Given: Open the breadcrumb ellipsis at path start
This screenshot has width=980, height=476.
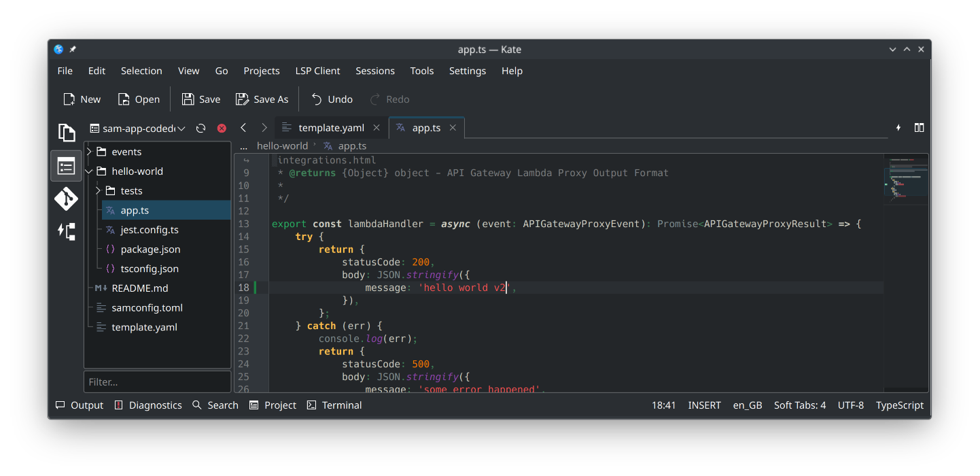Looking at the screenshot, I should click(243, 146).
